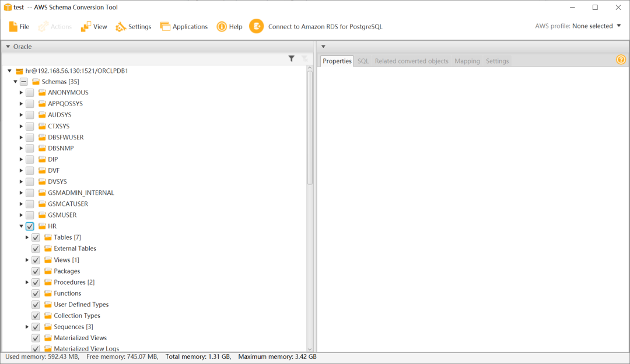This screenshot has height=364, width=630.
Task: Click the filter funnel icon
Action: point(292,59)
